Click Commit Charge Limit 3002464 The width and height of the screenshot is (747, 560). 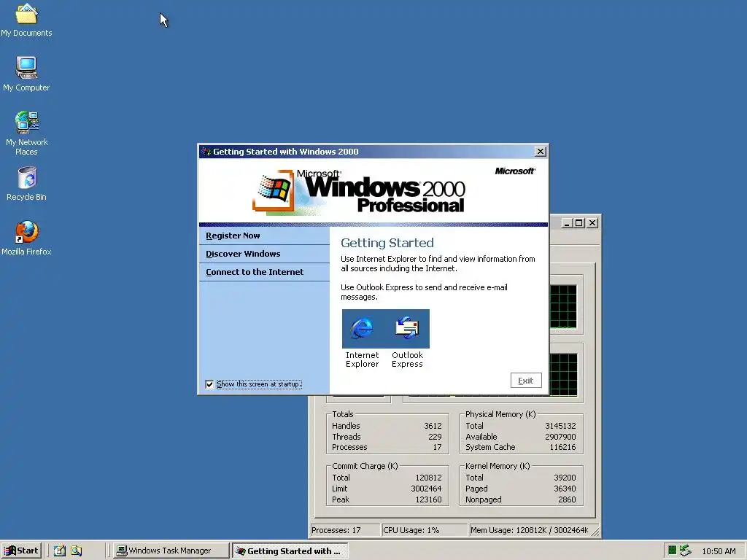[x=426, y=489]
